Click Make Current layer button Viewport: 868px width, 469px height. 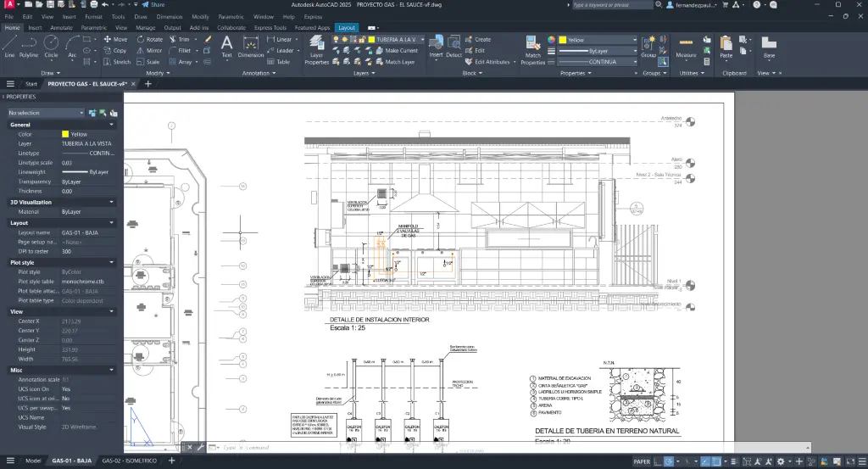click(400, 51)
